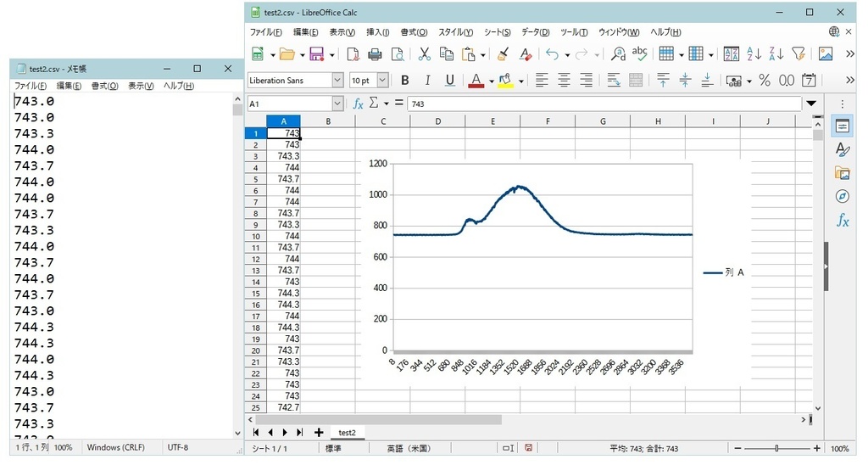
Task: Open the background color dropdown arrow
Action: [x=521, y=81]
